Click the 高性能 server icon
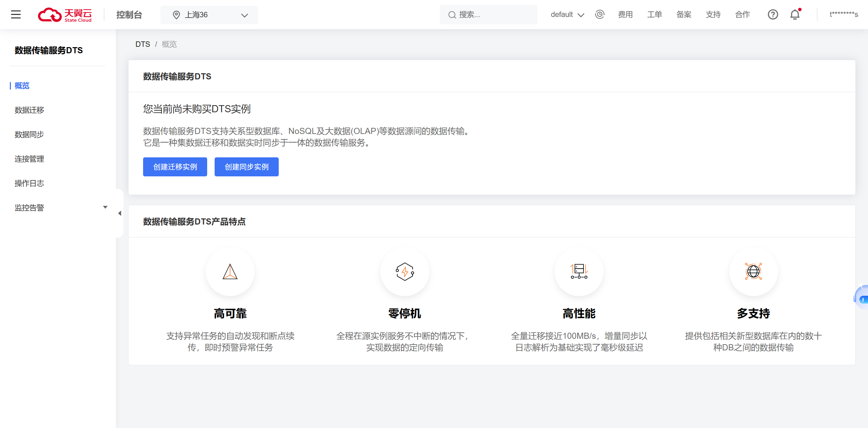This screenshot has height=428, width=868. click(579, 272)
